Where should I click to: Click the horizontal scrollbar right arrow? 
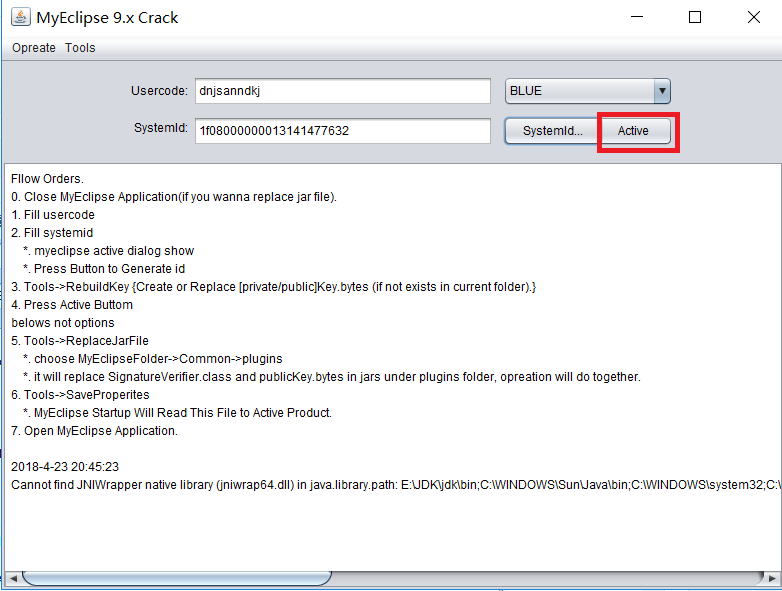point(772,579)
